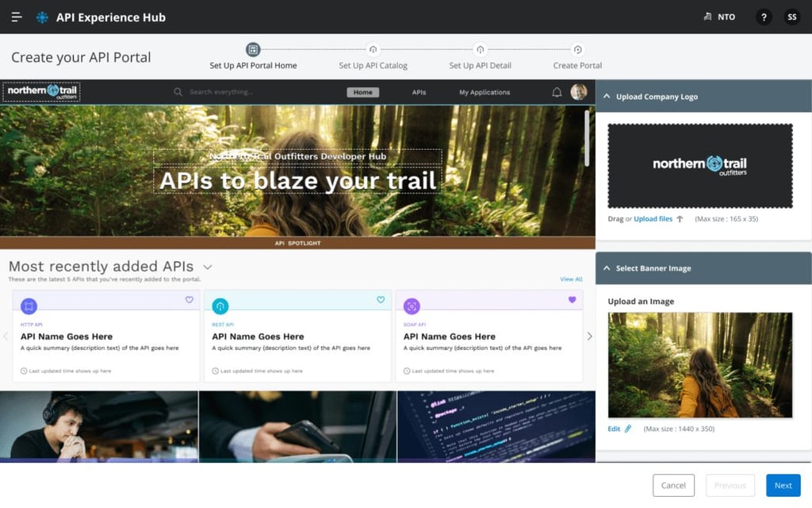Open the Most recently added APIs dropdown

(x=208, y=267)
